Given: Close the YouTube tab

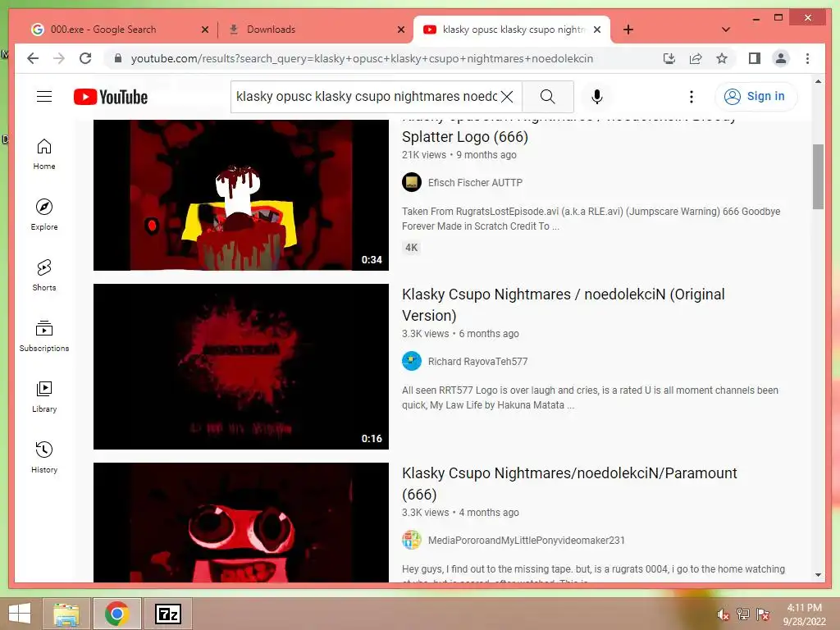Looking at the screenshot, I should coord(597,30).
